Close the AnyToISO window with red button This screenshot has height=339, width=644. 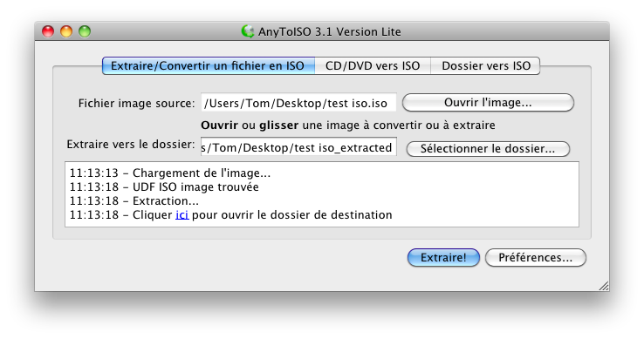(x=48, y=31)
